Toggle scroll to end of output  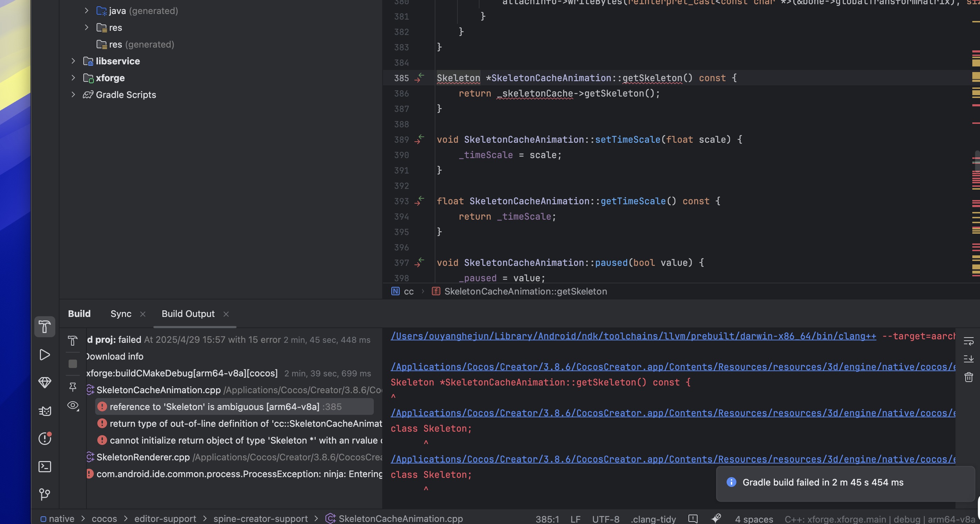pyautogui.click(x=968, y=359)
